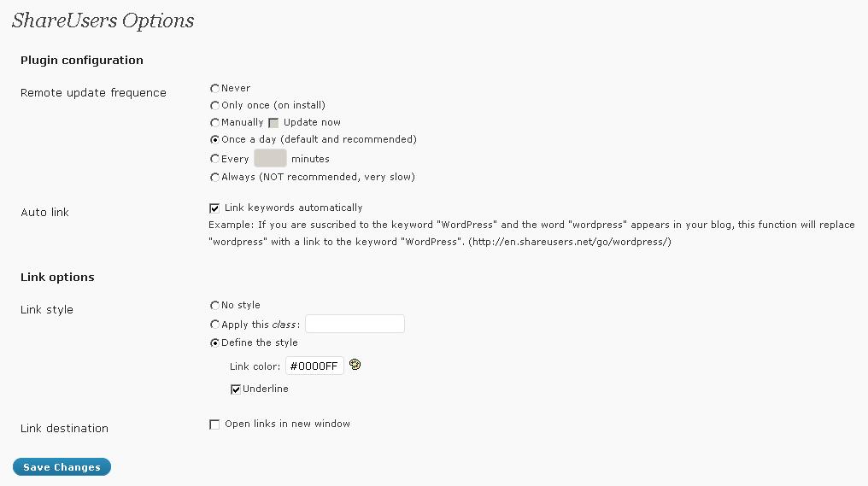The width and height of the screenshot is (868, 486).
Task: Click the Save Changes button
Action: click(62, 466)
